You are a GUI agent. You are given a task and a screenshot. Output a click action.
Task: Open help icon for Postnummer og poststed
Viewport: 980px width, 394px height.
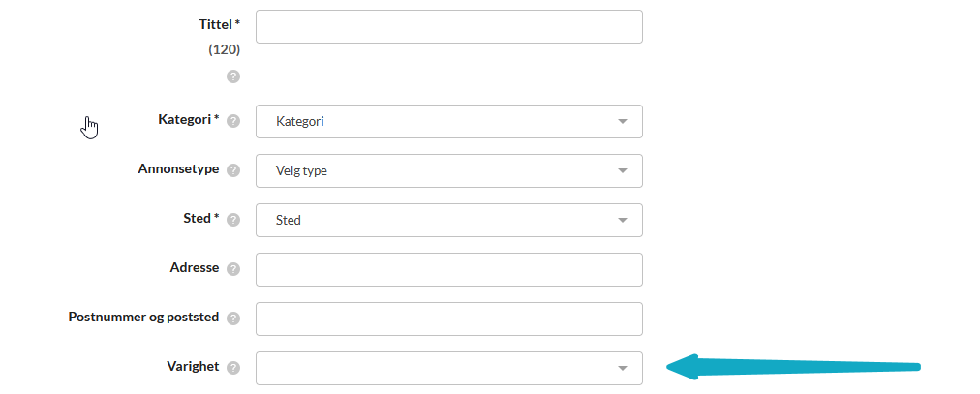pyautogui.click(x=233, y=318)
